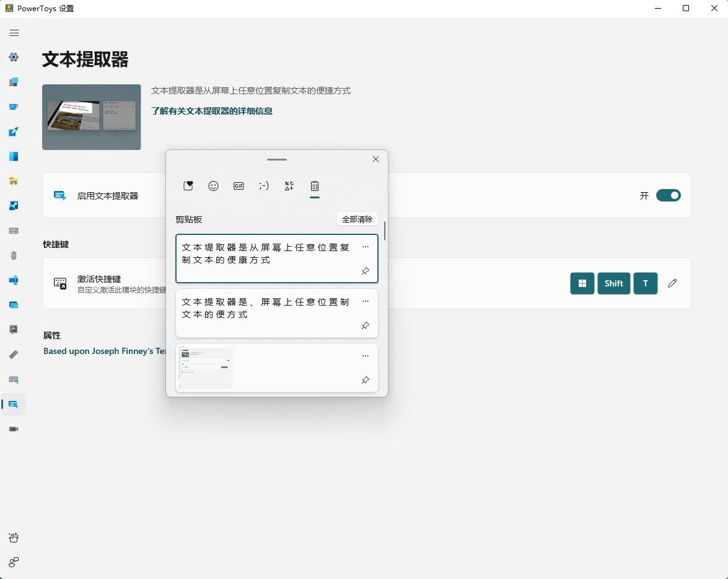
Task: Open the Awake coffee cup module
Action: 14,107
